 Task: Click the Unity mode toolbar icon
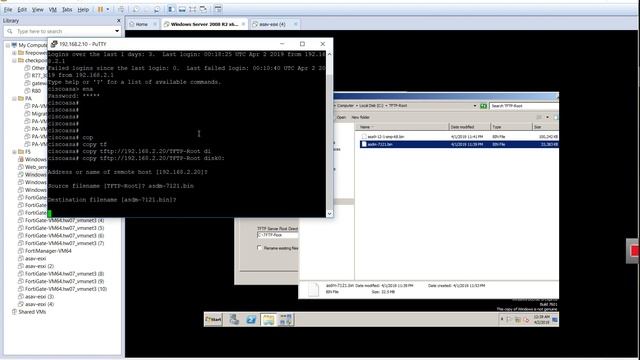203,9
